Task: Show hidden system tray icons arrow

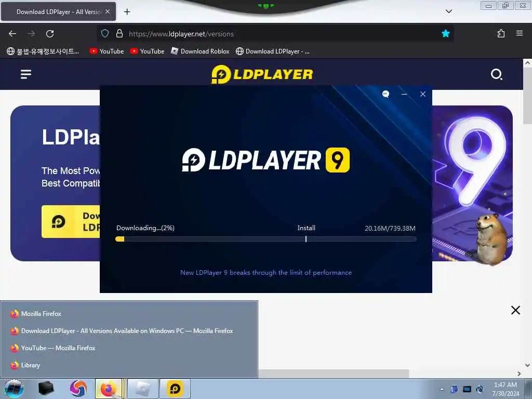Action: [x=442, y=389]
